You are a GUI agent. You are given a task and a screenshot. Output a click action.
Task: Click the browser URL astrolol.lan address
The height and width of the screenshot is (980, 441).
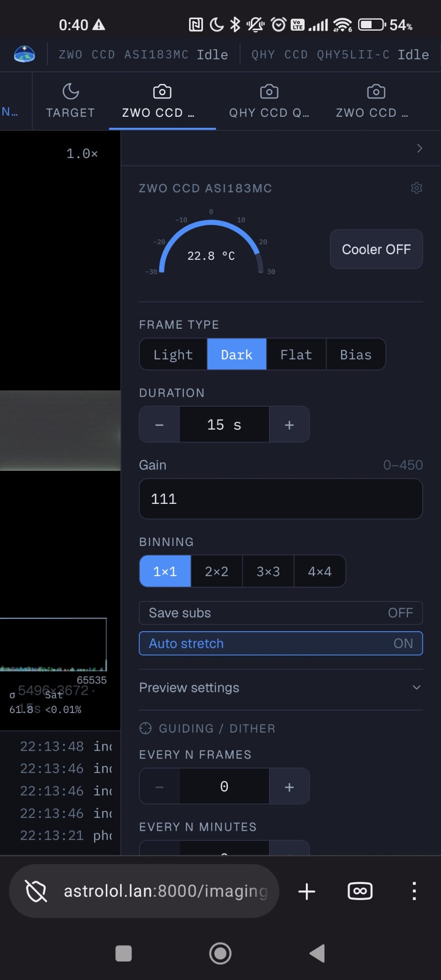click(x=166, y=891)
